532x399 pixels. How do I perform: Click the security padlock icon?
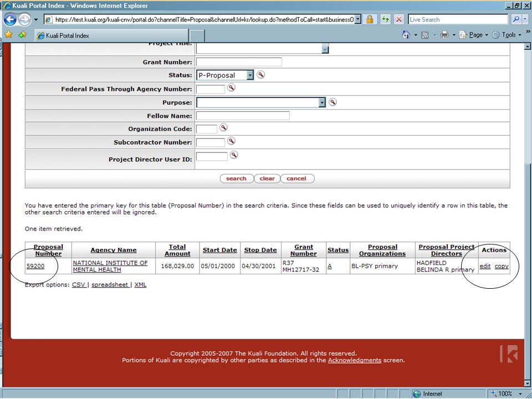point(370,20)
